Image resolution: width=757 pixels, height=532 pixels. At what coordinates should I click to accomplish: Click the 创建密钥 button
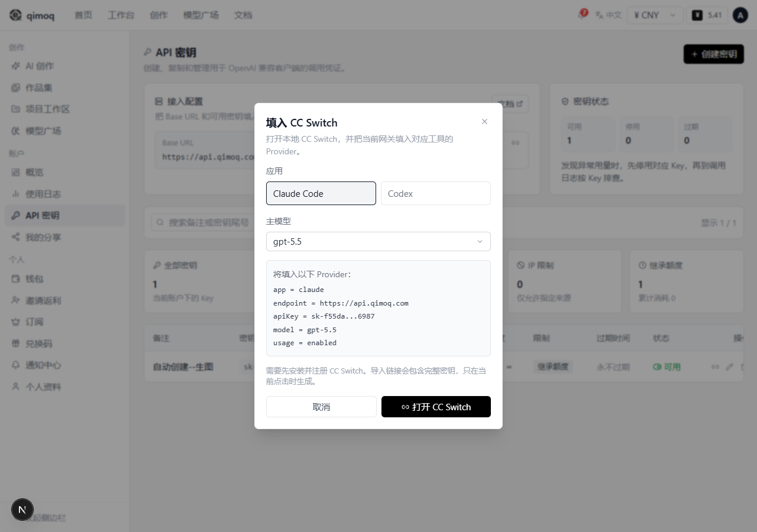tap(714, 54)
